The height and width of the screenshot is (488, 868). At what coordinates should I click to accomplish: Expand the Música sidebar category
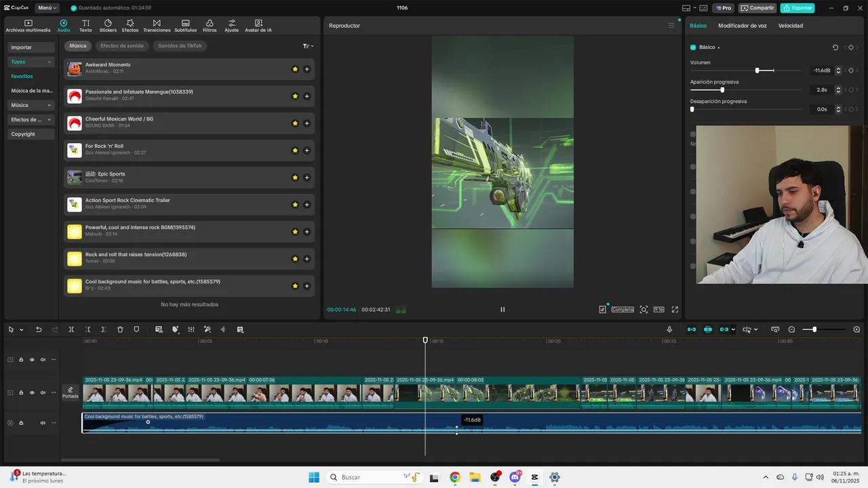pos(49,105)
